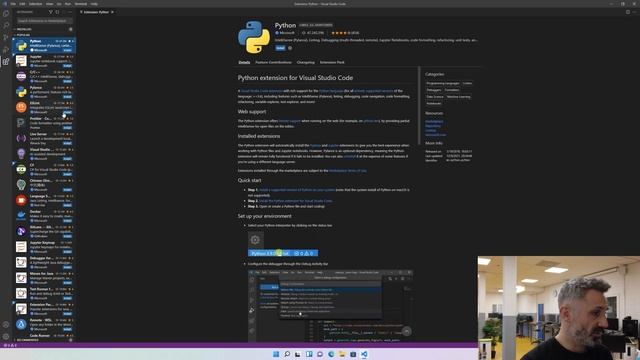Select the Python extension in the list

point(44,45)
